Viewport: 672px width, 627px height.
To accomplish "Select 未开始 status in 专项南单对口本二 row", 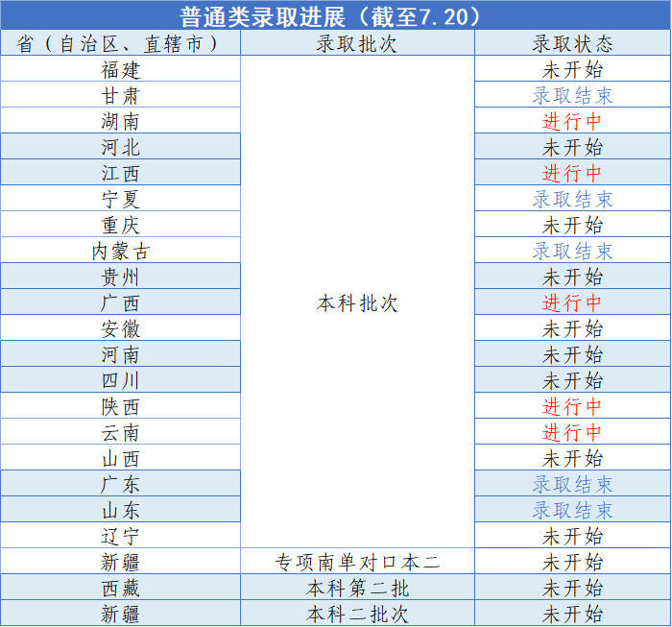I will [x=572, y=561].
